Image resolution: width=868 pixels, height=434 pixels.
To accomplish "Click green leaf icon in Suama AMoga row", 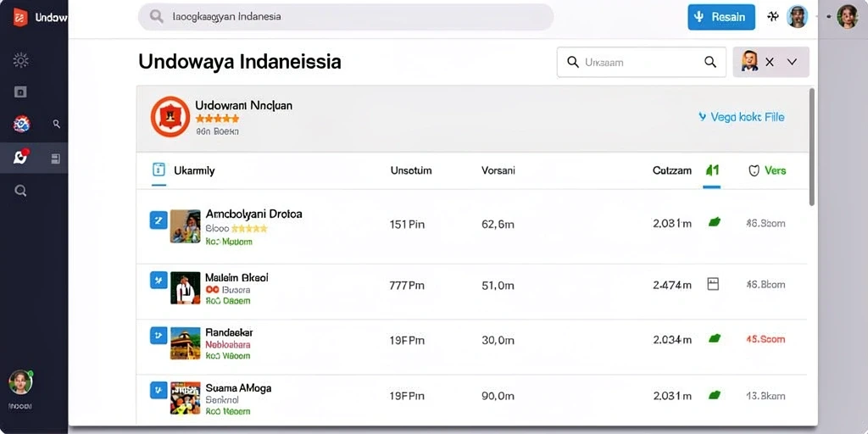I will (x=715, y=395).
